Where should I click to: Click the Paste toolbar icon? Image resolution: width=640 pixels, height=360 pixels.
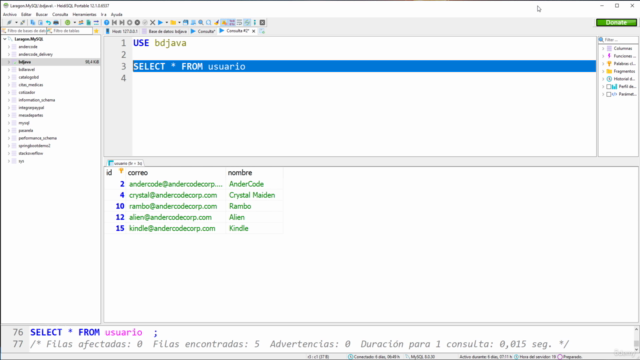(40, 22)
